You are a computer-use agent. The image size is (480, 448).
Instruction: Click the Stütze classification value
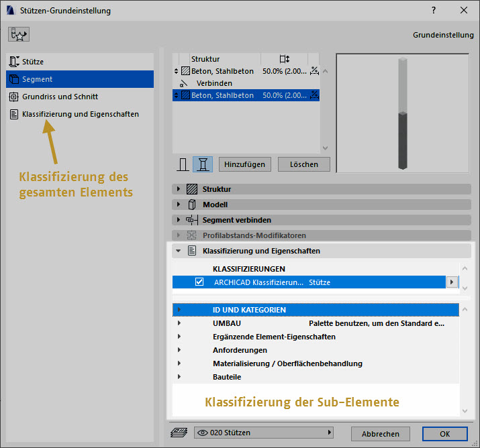click(x=320, y=282)
